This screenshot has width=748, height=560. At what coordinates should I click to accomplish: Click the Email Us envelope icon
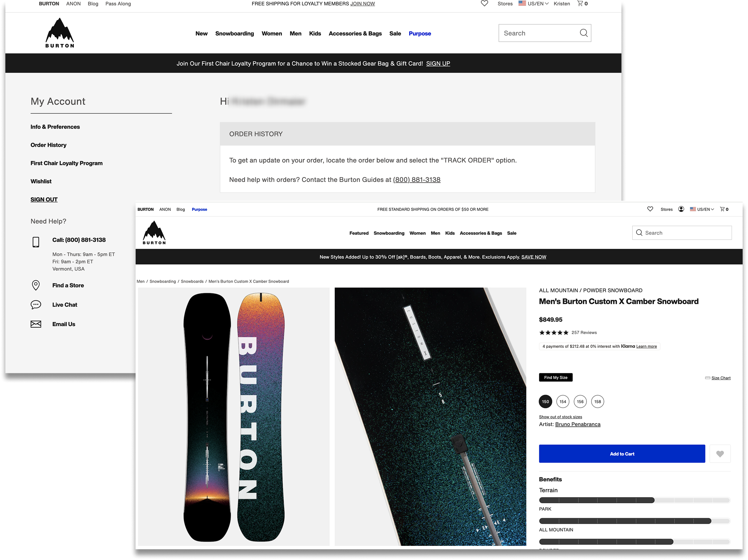(x=36, y=324)
